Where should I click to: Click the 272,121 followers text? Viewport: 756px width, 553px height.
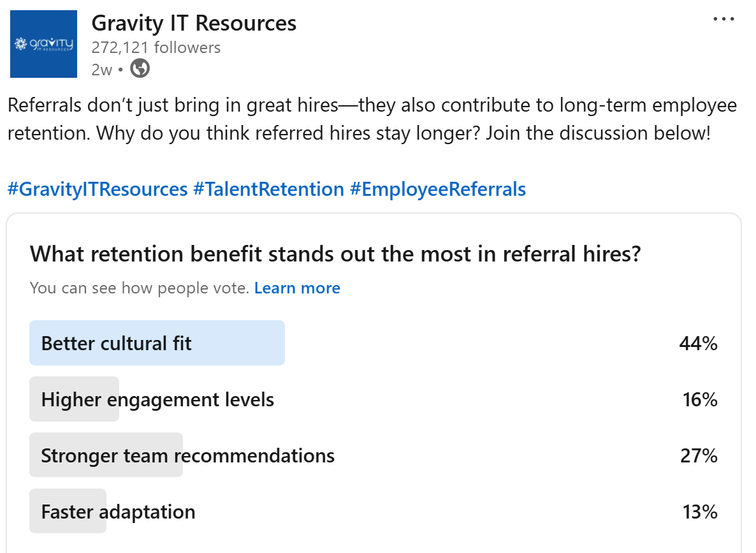tap(156, 47)
